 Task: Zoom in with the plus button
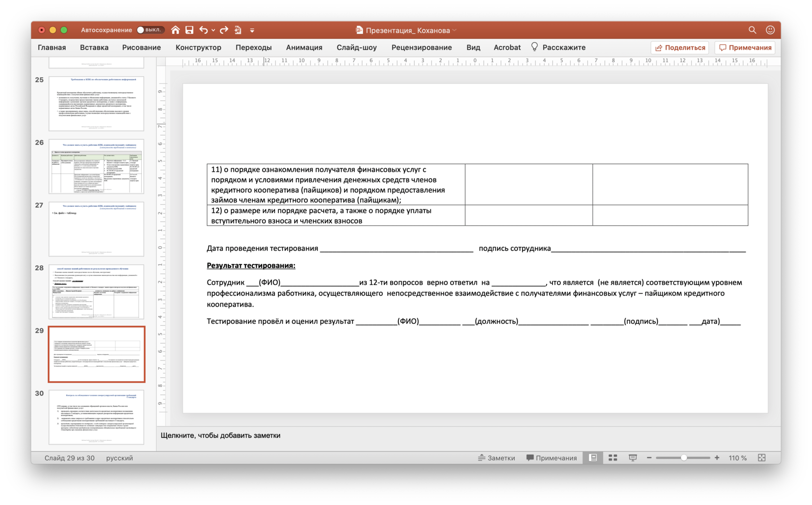pos(717,458)
